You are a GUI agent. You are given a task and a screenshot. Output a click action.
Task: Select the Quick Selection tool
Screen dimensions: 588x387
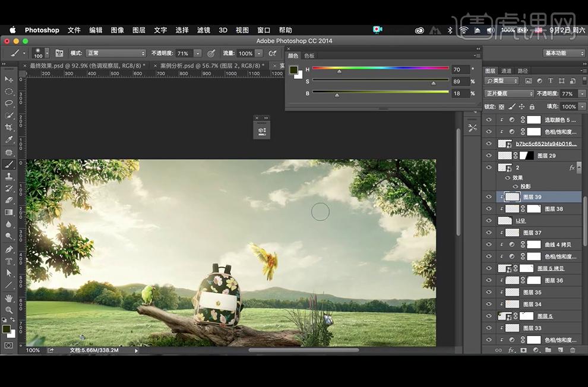[x=9, y=115]
